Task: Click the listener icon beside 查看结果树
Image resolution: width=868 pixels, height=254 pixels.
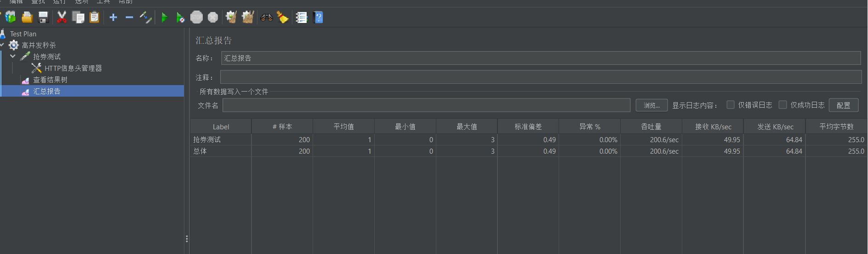Action: click(x=25, y=80)
